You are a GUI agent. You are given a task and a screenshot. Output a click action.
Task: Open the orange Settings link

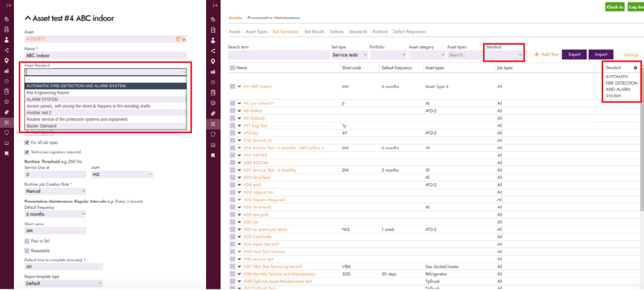tap(631, 55)
